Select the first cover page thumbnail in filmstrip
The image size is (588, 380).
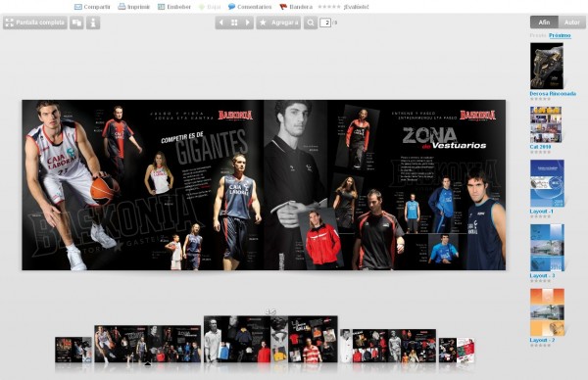tap(73, 350)
